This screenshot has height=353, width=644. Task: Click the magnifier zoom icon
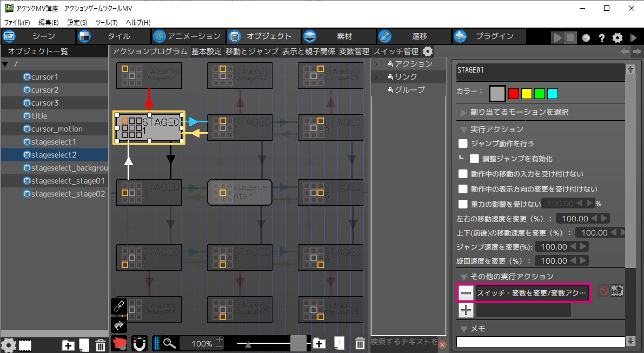pyautogui.click(x=170, y=343)
